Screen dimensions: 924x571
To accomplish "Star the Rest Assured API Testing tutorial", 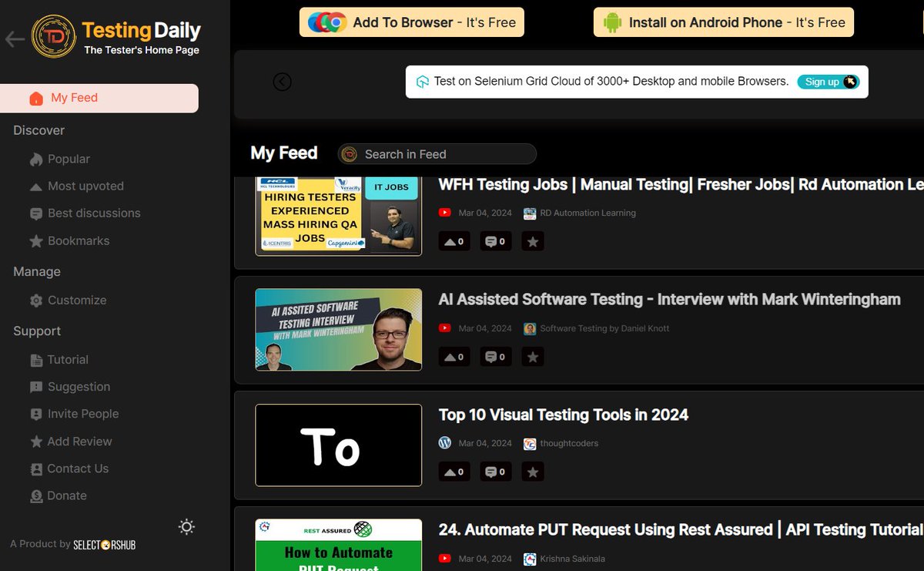I will click(x=532, y=569).
